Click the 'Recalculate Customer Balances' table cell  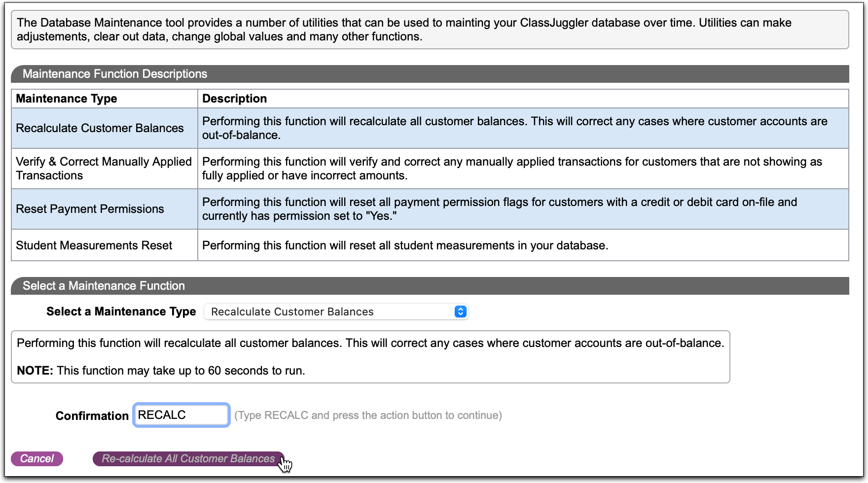coord(105,128)
